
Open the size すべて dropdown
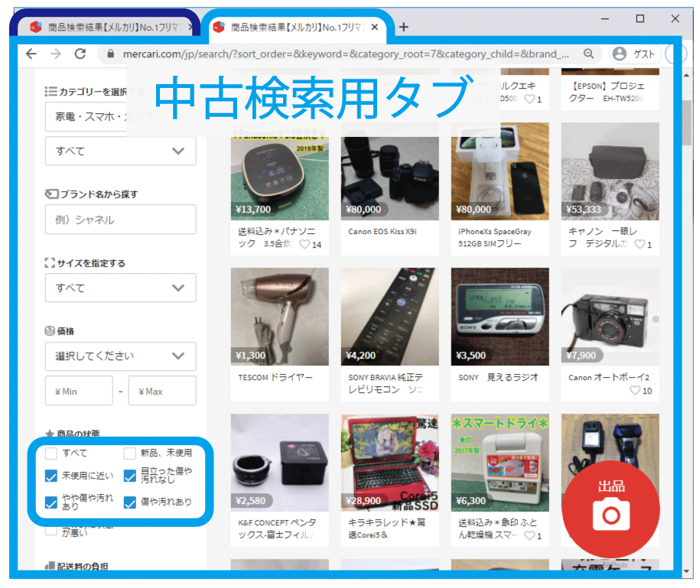[120, 288]
